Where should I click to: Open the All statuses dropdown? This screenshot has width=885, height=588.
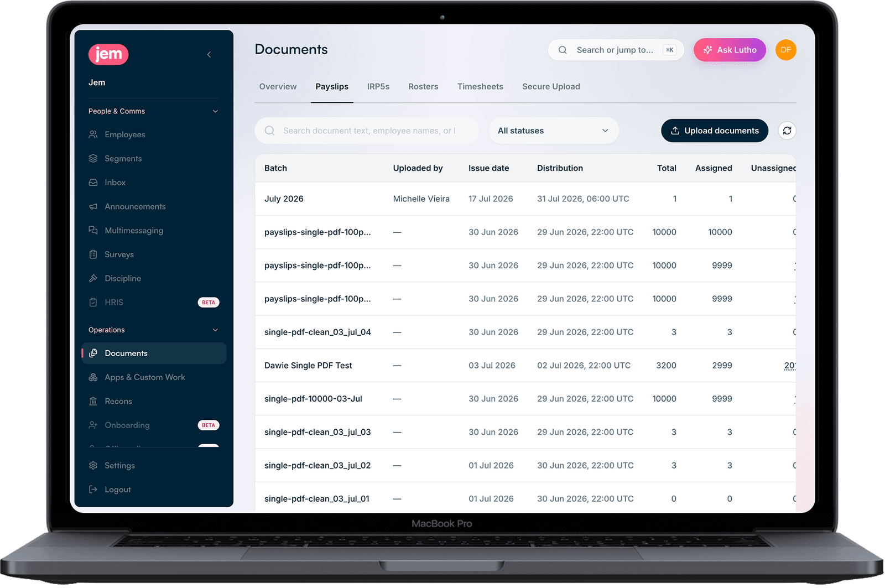(x=553, y=131)
